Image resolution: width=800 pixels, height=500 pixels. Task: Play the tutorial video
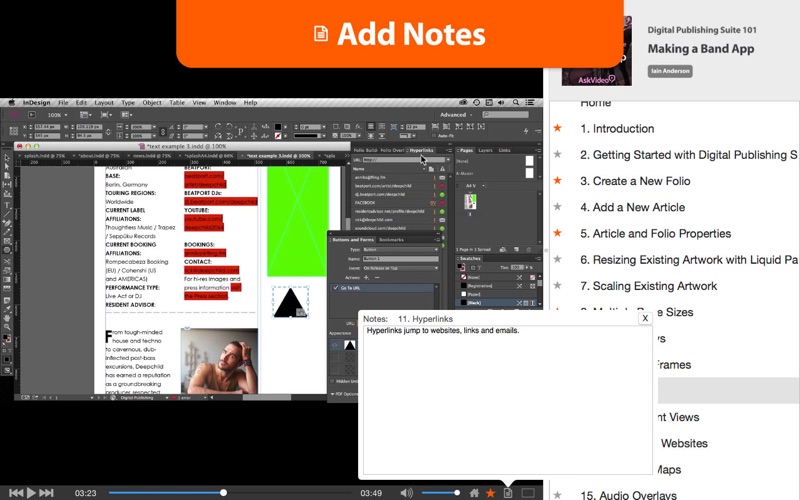click(31, 492)
